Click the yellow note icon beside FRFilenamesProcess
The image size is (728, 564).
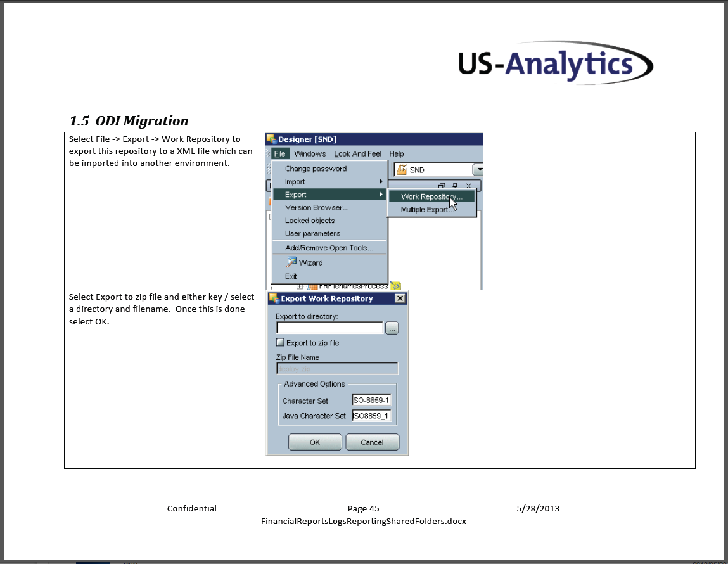tap(395, 285)
